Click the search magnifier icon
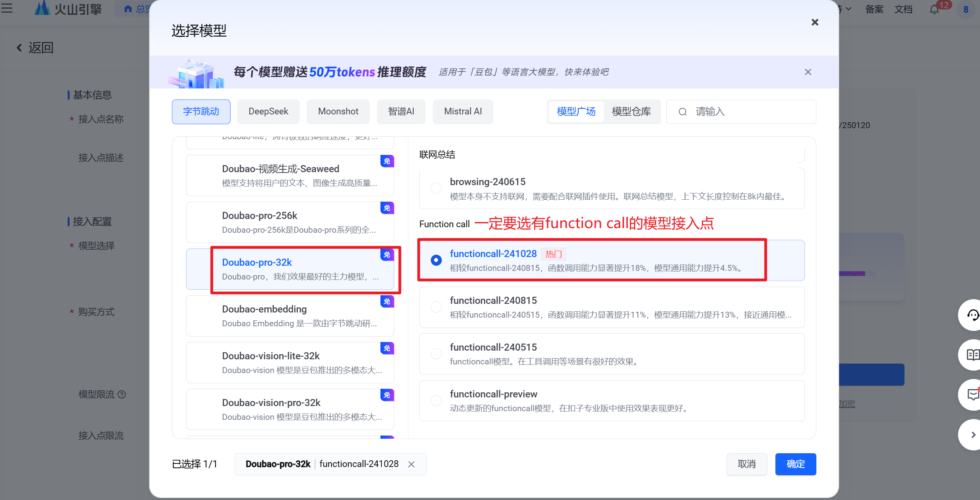This screenshot has height=500, width=980. click(x=683, y=112)
